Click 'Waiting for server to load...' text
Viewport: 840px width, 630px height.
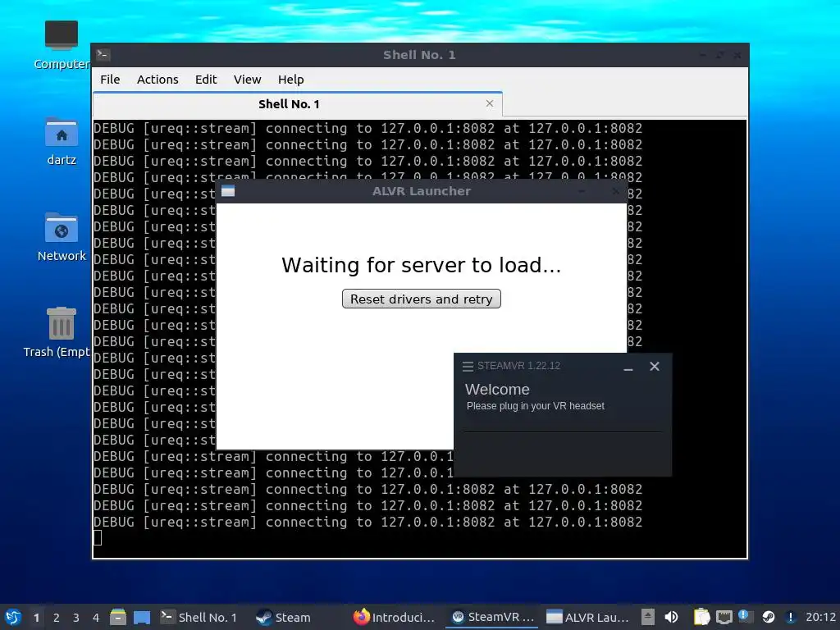(x=421, y=265)
